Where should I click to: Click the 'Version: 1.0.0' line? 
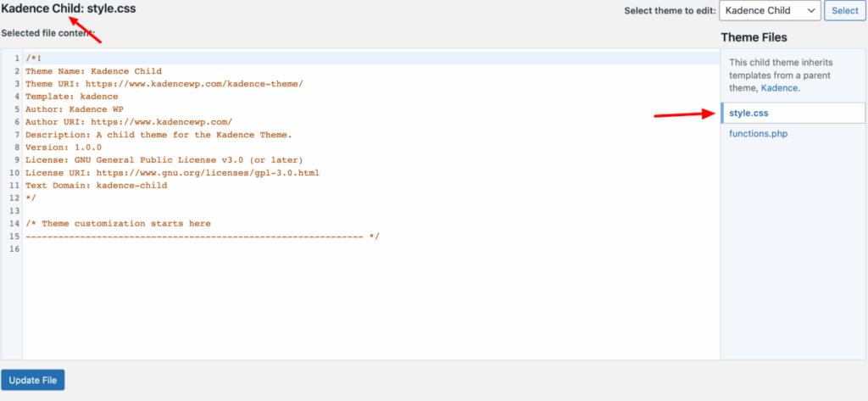63,148
